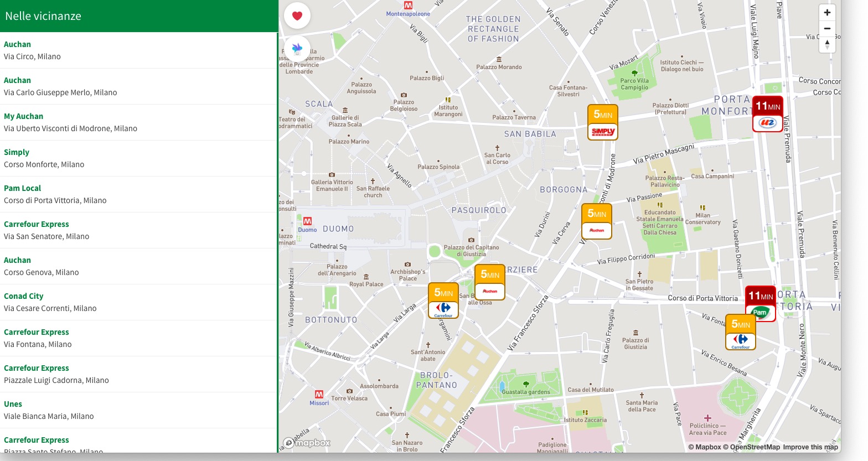868x461 pixels.
Task: Click the purple-blue mascot round button
Action: pyautogui.click(x=297, y=49)
